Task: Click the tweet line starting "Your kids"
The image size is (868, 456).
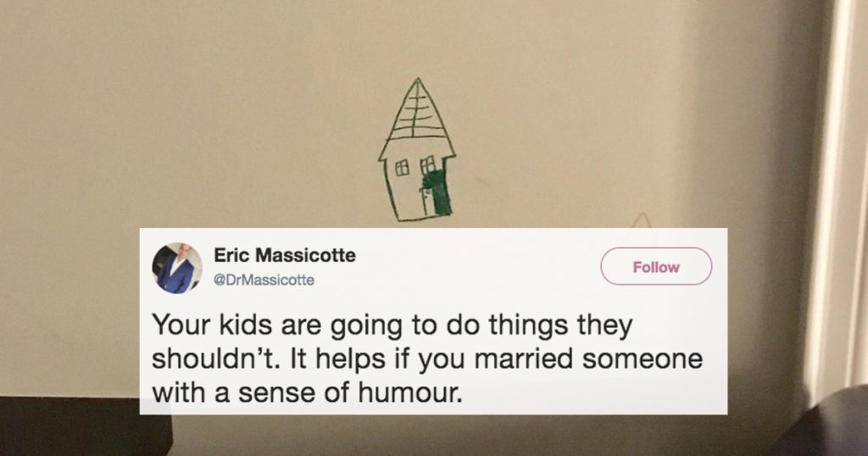Action: point(392,325)
